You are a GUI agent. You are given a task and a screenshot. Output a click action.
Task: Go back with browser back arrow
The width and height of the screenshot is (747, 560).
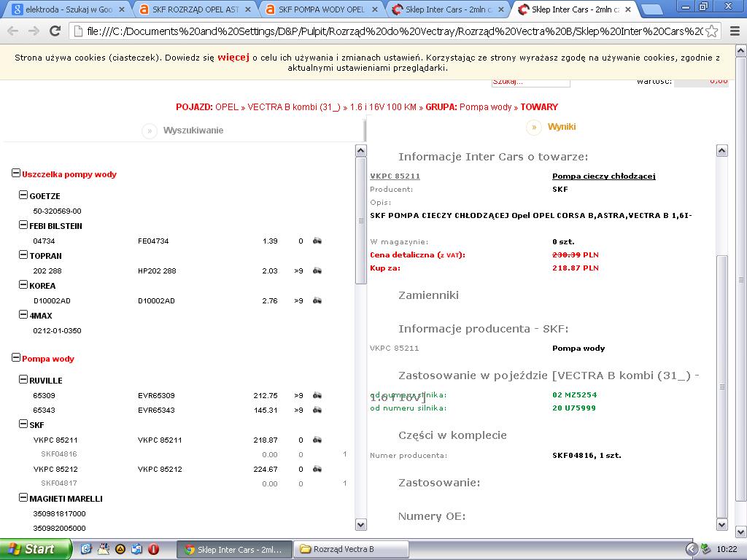pos(13,31)
